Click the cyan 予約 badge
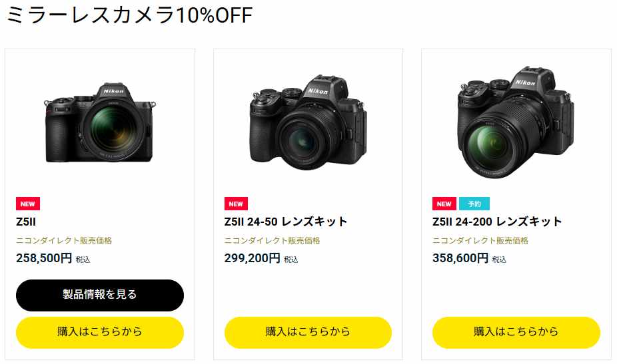 pyautogui.click(x=474, y=204)
